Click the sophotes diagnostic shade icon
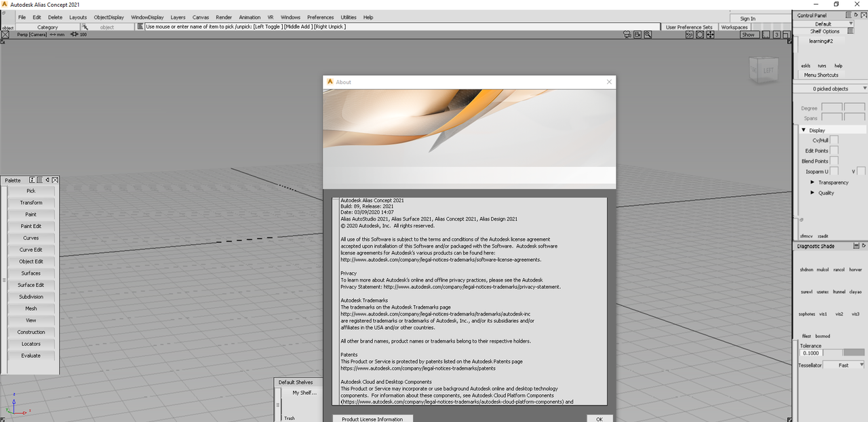The image size is (868, 422). (x=807, y=314)
